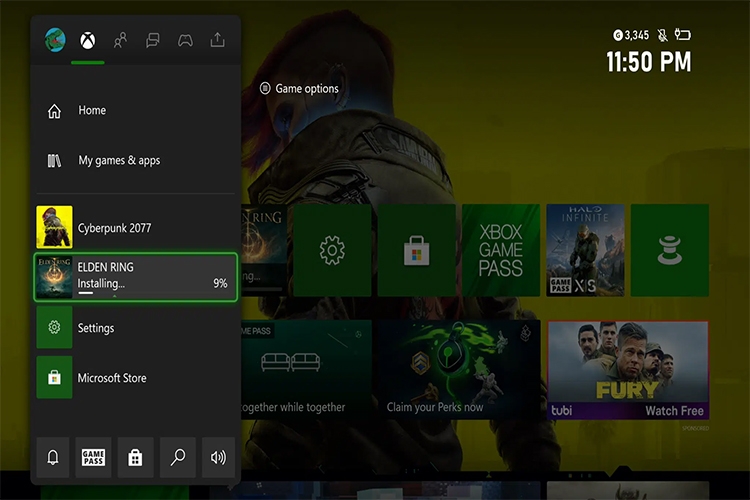
Task: Open the Chat messages tab icon
Action: tap(153, 40)
